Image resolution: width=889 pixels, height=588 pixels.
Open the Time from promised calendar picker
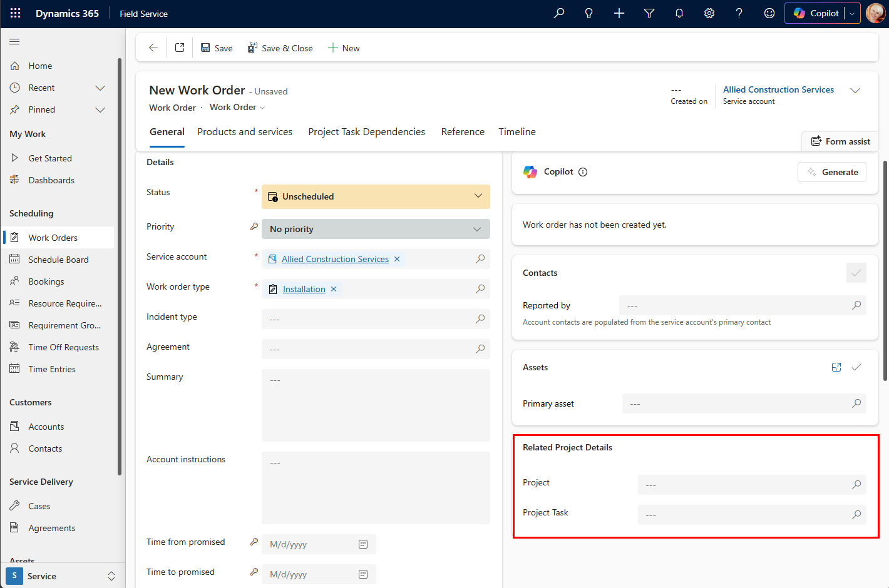tap(363, 544)
